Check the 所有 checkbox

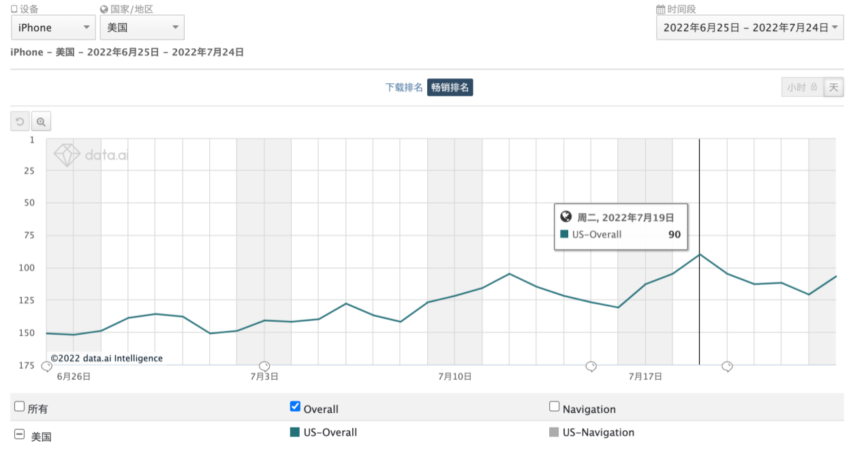click(x=20, y=406)
